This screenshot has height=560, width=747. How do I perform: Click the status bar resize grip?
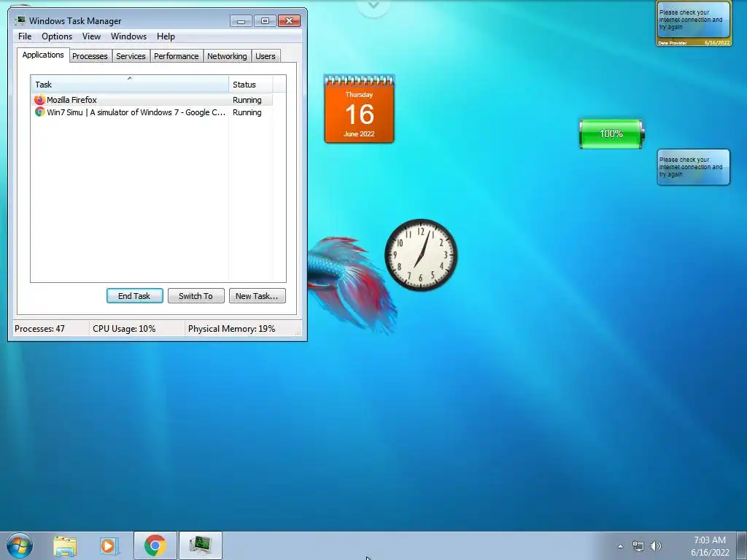[x=298, y=332]
